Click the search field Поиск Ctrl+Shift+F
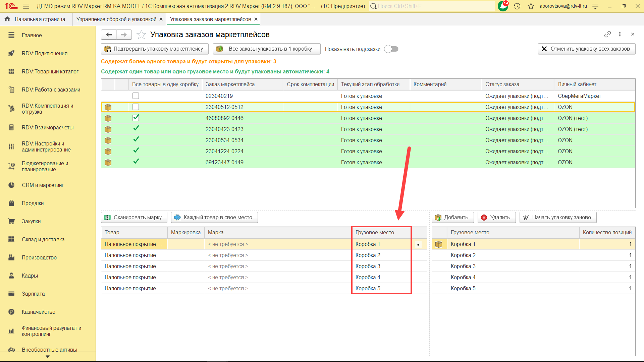The height and width of the screenshot is (362, 644). [x=433, y=6]
